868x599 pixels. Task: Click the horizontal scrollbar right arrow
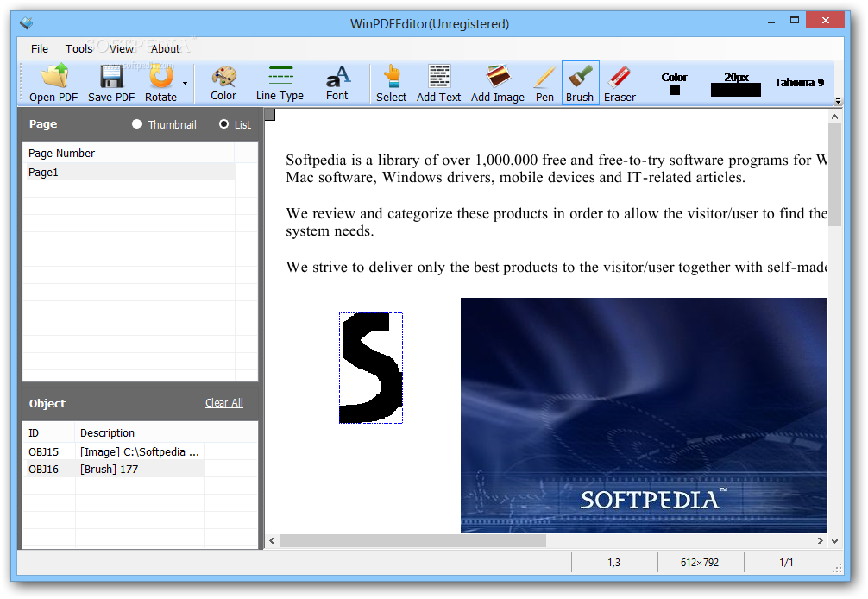(x=821, y=541)
